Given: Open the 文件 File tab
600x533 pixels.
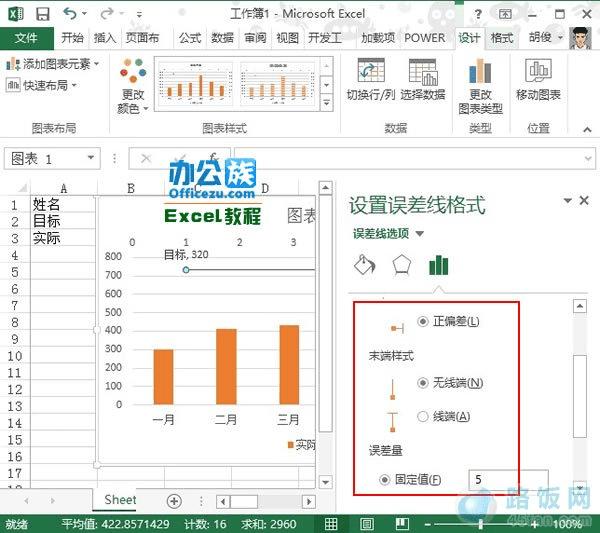Looking at the screenshot, I should [26, 38].
